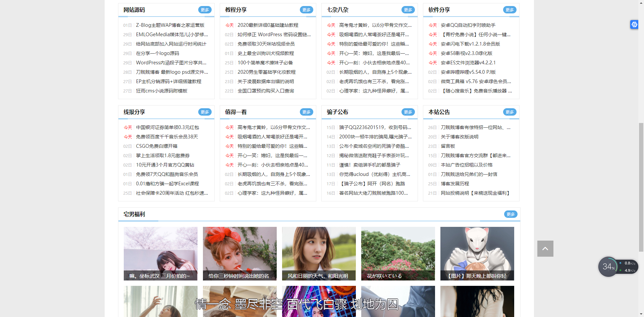This screenshot has height=317, width=644.
Task: Open 2020最新详细0基础建站教程 link
Action: pos(268,25)
